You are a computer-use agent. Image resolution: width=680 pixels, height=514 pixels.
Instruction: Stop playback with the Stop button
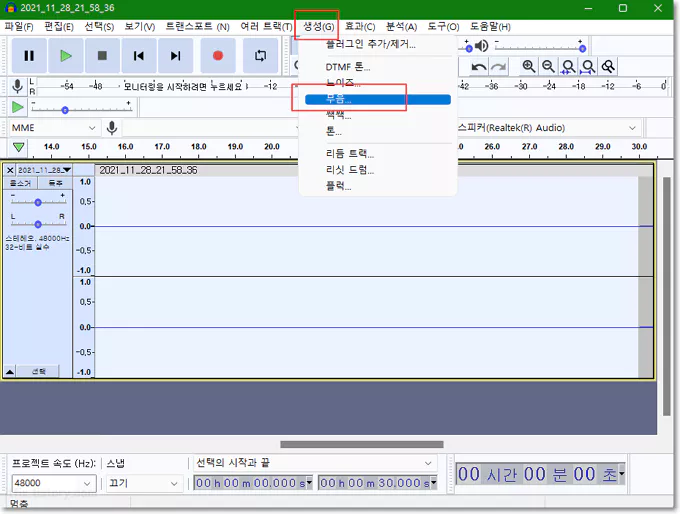point(102,56)
